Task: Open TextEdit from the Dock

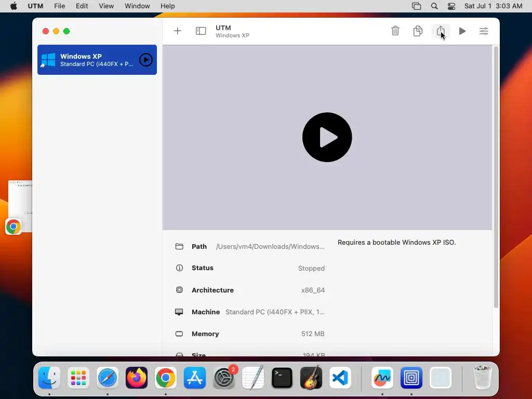Action: pyautogui.click(x=253, y=378)
